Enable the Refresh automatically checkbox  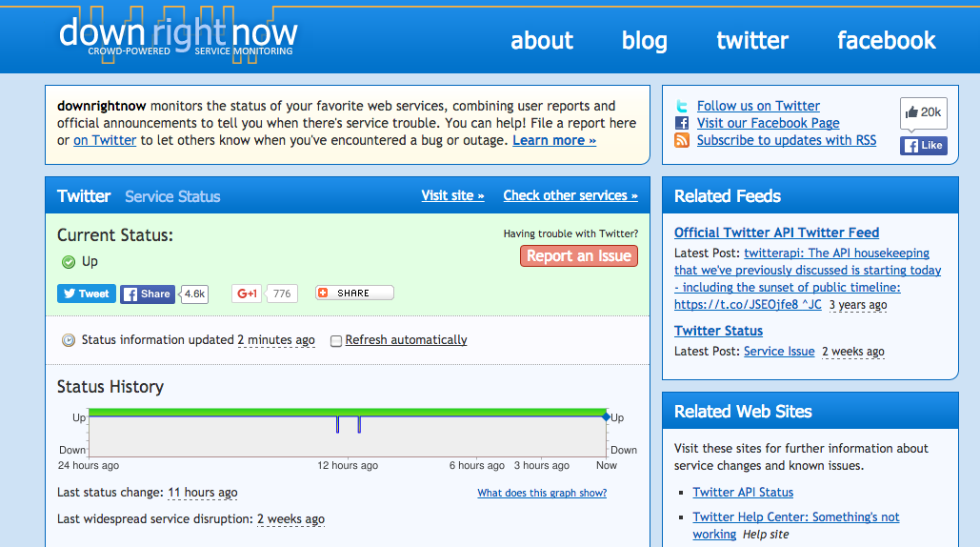click(x=336, y=341)
